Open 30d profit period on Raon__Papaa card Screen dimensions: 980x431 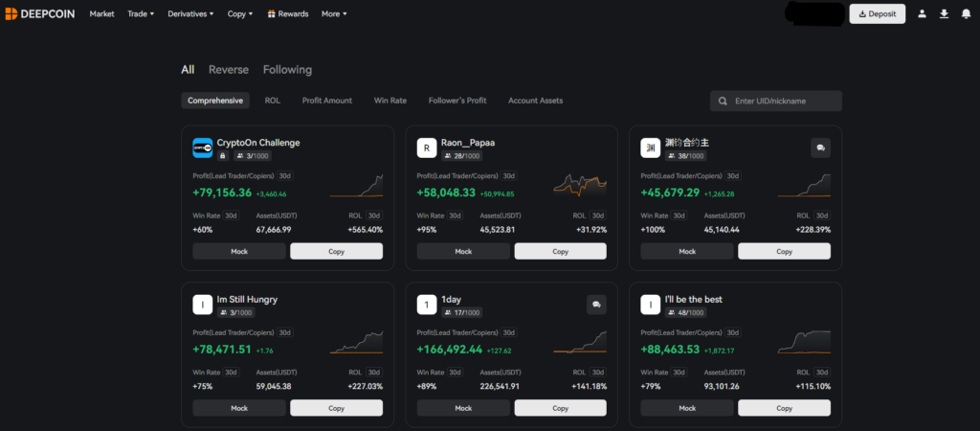coord(509,176)
